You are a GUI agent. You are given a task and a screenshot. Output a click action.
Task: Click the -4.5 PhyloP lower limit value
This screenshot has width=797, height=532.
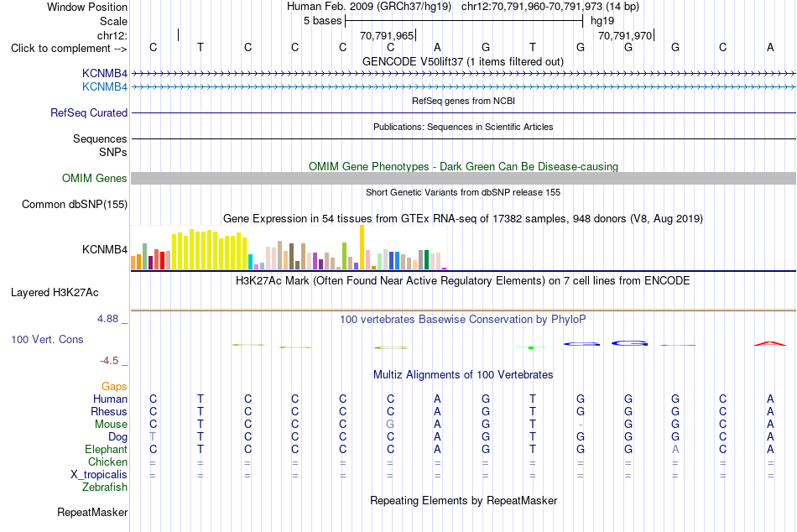coord(109,361)
